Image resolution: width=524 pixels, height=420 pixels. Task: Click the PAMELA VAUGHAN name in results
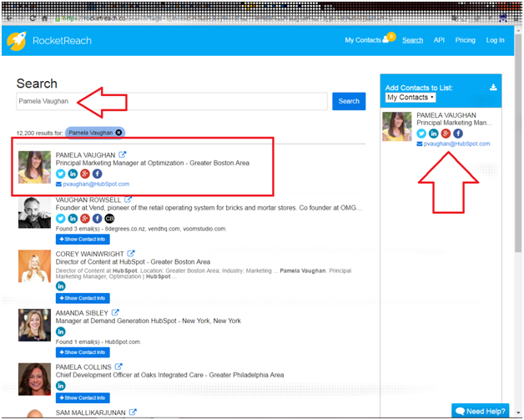click(x=85, y=155)
